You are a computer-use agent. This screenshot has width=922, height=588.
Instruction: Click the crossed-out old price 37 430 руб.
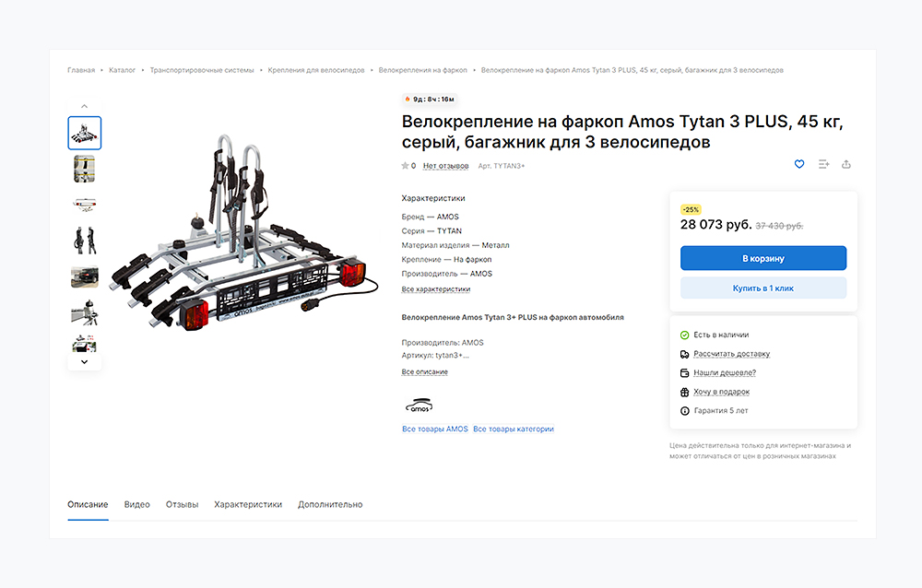779,226
